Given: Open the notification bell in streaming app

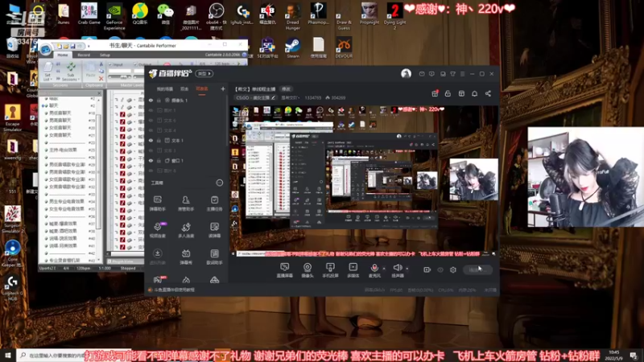Looking at the screenshot, I should pos(474,93).
